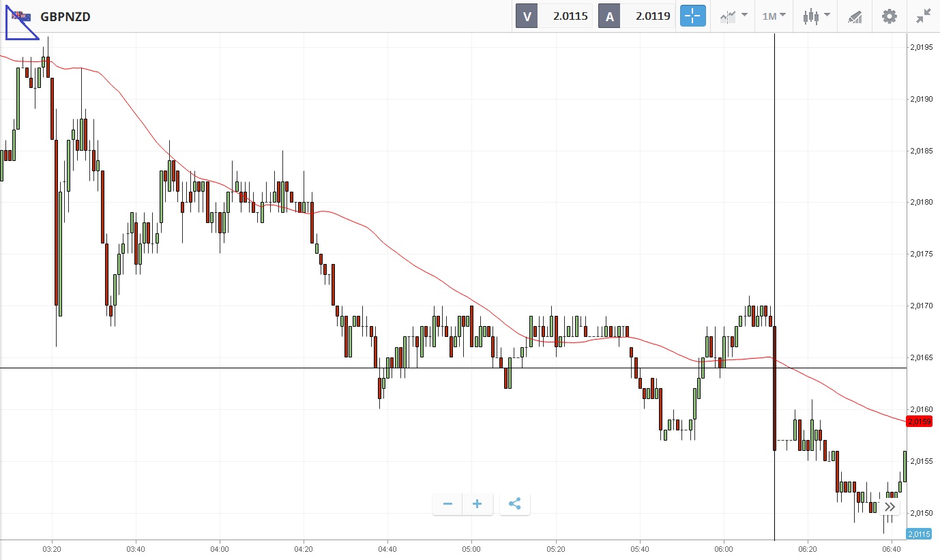Expand the candlestick chart type dropdown

tap(816, 16)
